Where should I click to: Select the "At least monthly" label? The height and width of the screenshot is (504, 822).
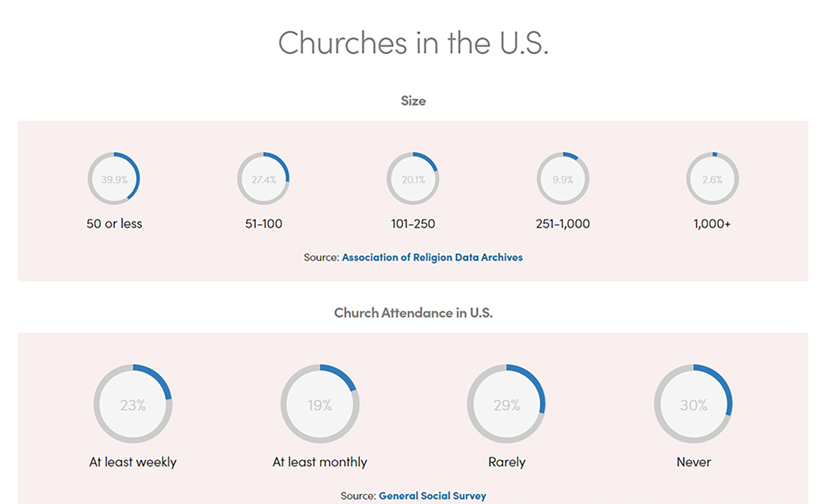(x=320, y=462)
